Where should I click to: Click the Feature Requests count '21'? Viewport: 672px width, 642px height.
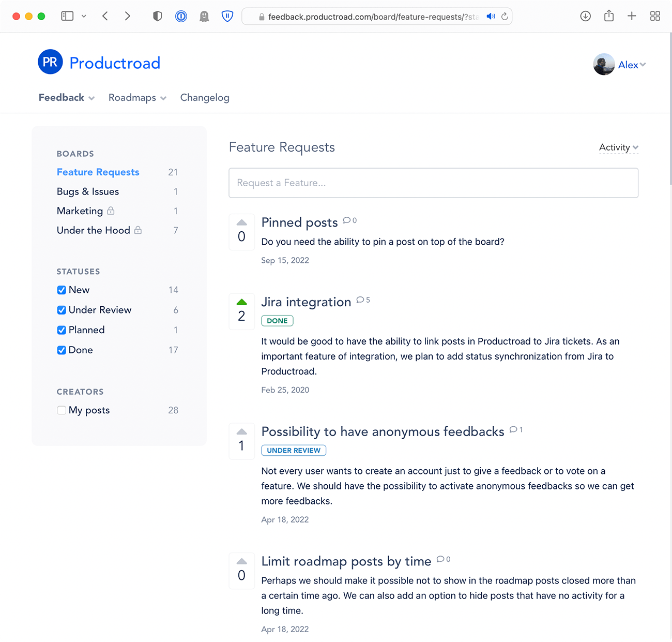(173, 172)
